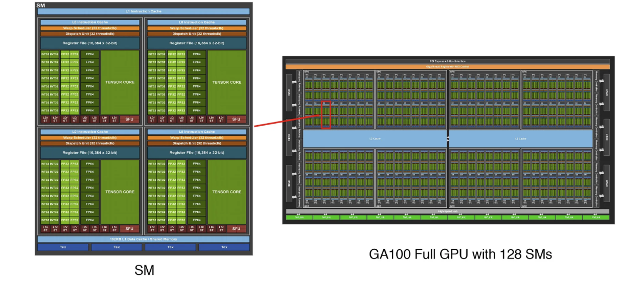
Task: Click the rightmost green NVLink block
Action: (596, 217)
